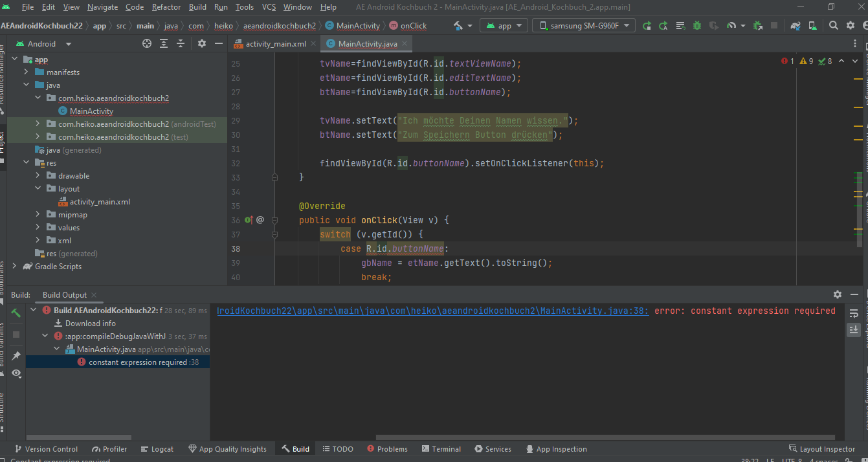This screenshot has width=868, height=462.
Task: Click Search Everywhere magnifier icon
Action: pyautogui.click(x=834, y=26)
